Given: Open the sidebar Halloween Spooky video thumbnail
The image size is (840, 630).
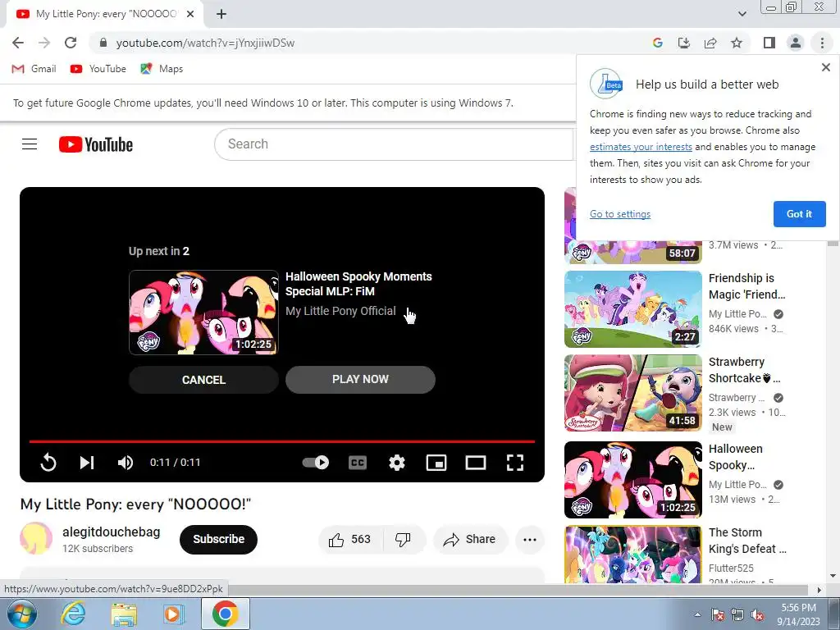Looking at the screenshot, I should [x=633, y=479].
